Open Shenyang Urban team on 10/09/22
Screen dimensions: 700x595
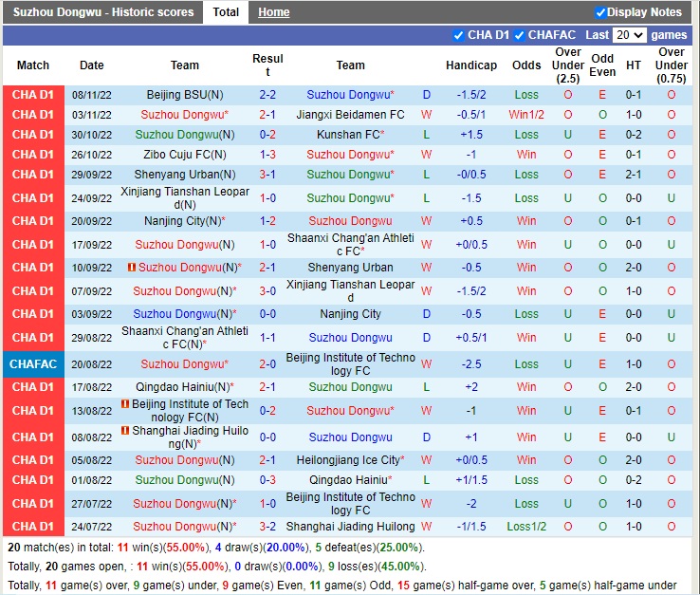pyautogui.click(x=350, y=267)
